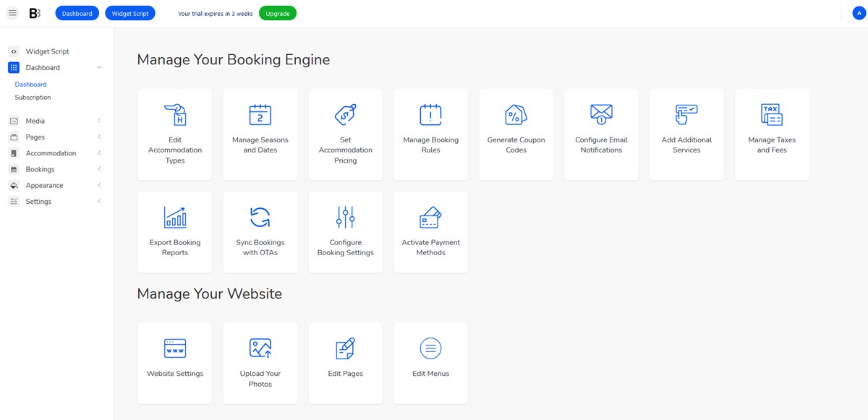Viewport: 868px width, 420px height.
Task: Click the Upload Your Photos image icon
Action: click(260, 348)
